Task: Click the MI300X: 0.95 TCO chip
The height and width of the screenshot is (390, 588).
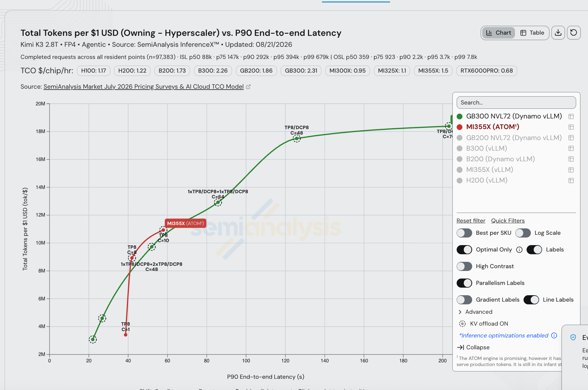Action: (348, 71)
